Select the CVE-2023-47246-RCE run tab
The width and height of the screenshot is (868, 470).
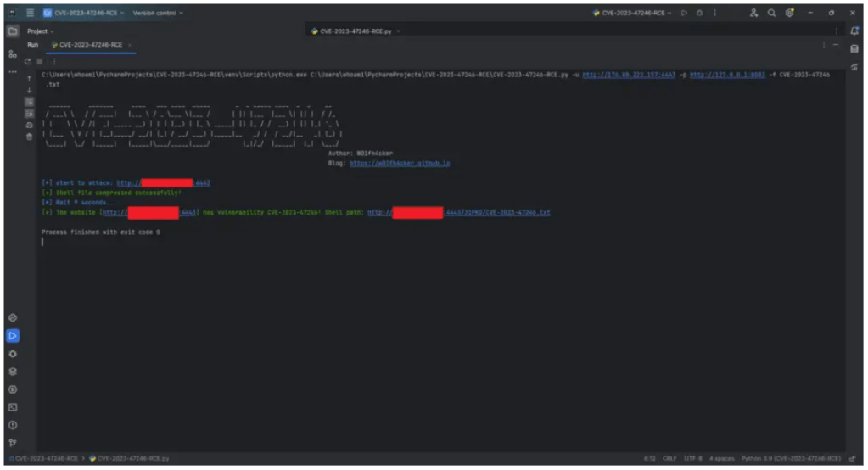87,44
